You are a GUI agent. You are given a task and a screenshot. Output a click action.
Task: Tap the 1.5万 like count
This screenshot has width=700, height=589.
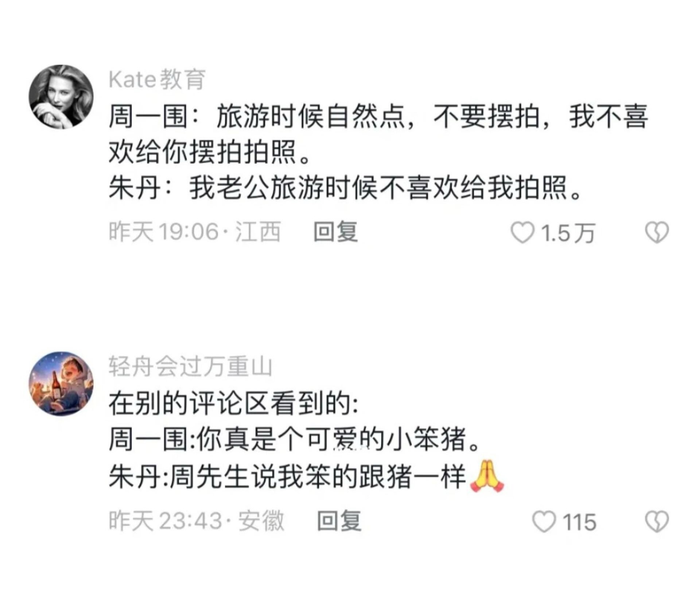[x=568, y=233]
